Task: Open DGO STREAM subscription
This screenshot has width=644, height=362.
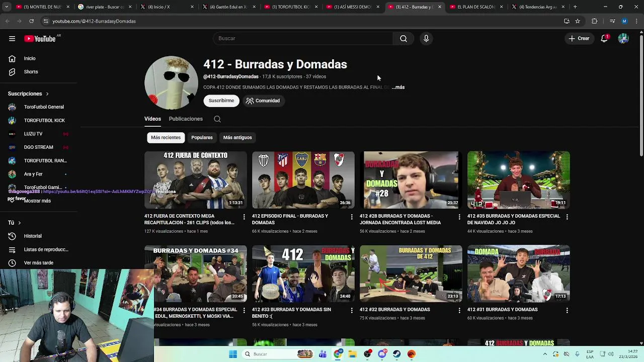Action: [38, 147]
